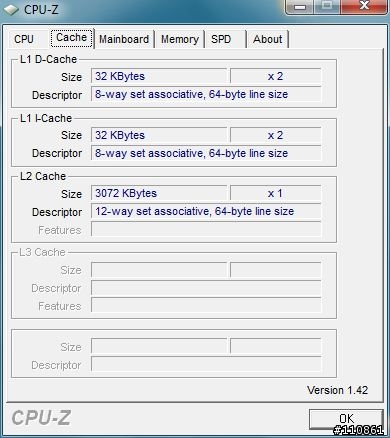The image size is (390, 438).
Task: Switch to the Memory tab
Action: [180, 39]
